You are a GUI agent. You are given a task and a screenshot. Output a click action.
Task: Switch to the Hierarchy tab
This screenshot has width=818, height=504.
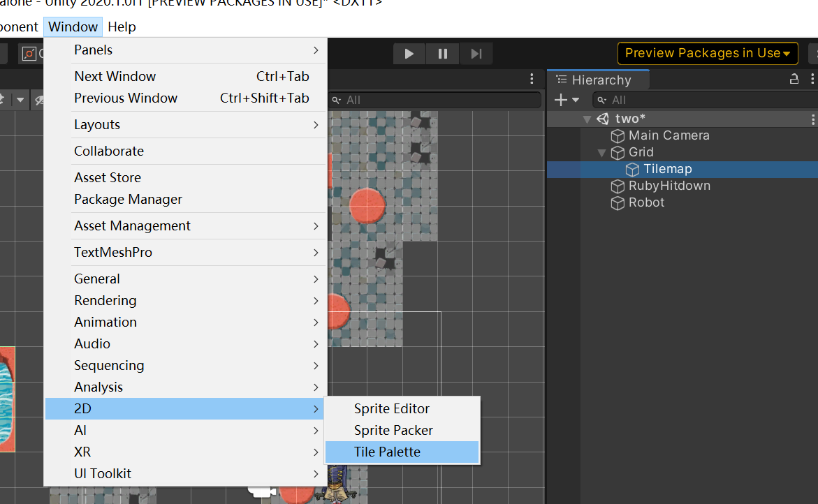pyautogui.click(x=599, y=80)
